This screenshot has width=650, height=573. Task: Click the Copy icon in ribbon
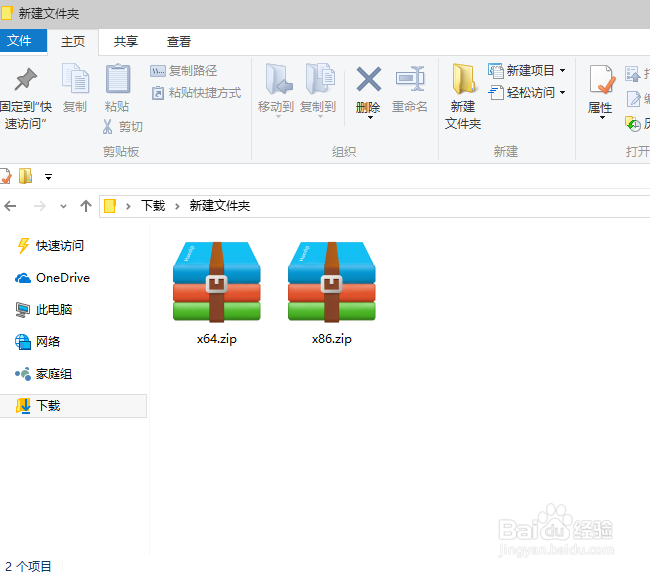[75, 78]
